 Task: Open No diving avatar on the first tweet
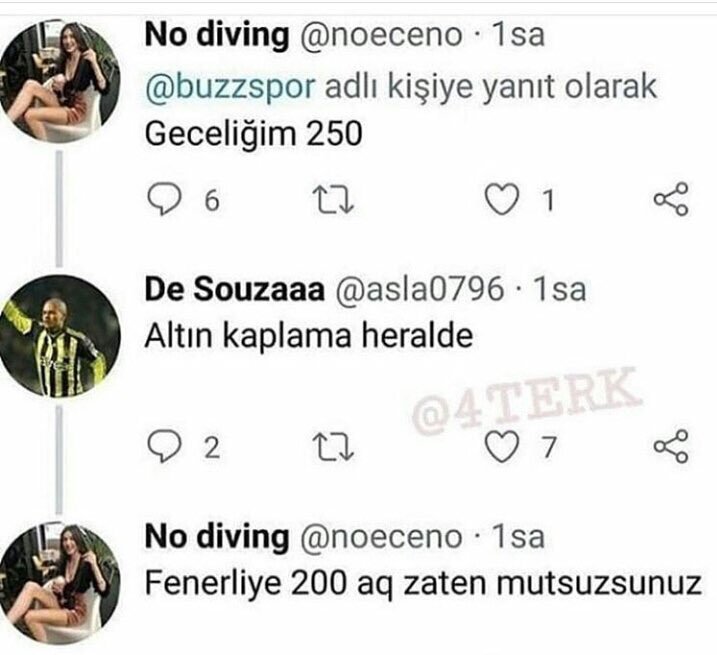[59, 81]
